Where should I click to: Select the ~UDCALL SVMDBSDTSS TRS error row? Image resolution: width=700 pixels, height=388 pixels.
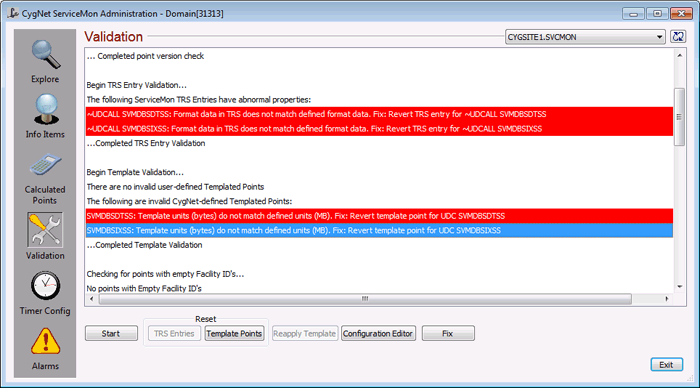pos(379,114)
